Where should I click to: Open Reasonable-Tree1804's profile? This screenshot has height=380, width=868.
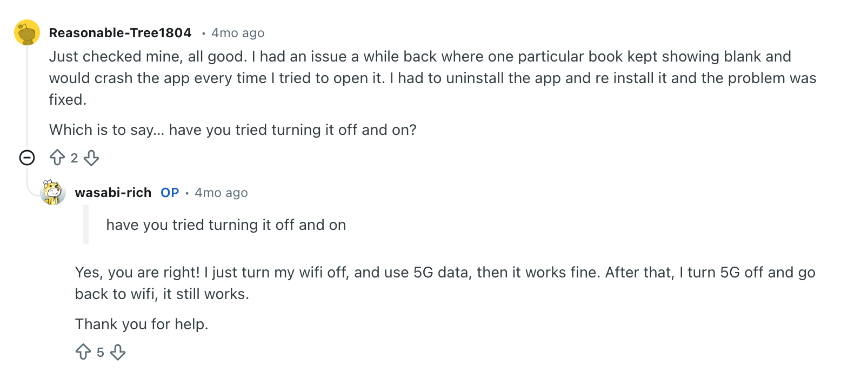point(120,32)
